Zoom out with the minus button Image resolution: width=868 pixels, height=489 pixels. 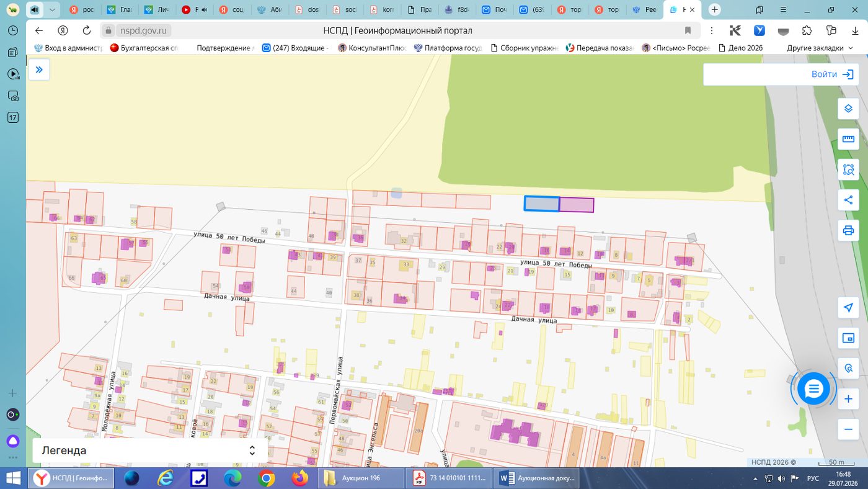[x=848, y=429]
